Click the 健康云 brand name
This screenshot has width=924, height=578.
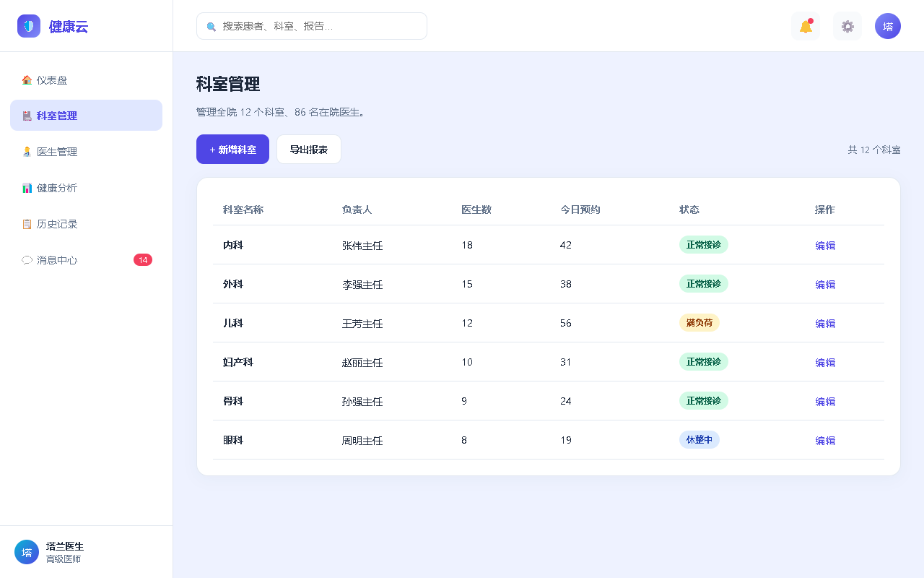pyautogui.click(x=69, y=27)
